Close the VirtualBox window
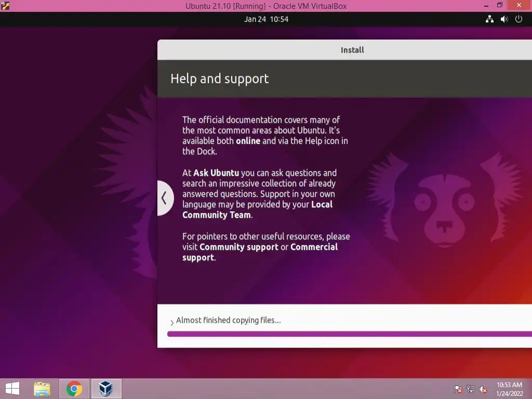 click(x=519, y=5)
